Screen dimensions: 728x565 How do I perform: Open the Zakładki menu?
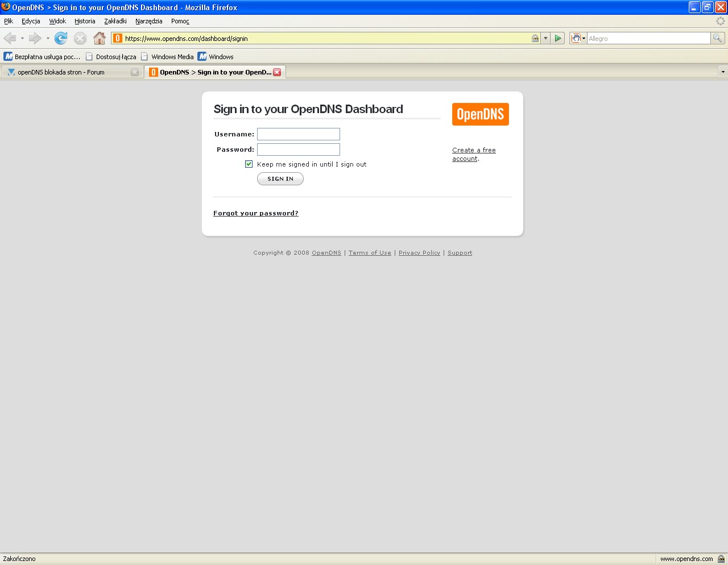pos(115,21)
